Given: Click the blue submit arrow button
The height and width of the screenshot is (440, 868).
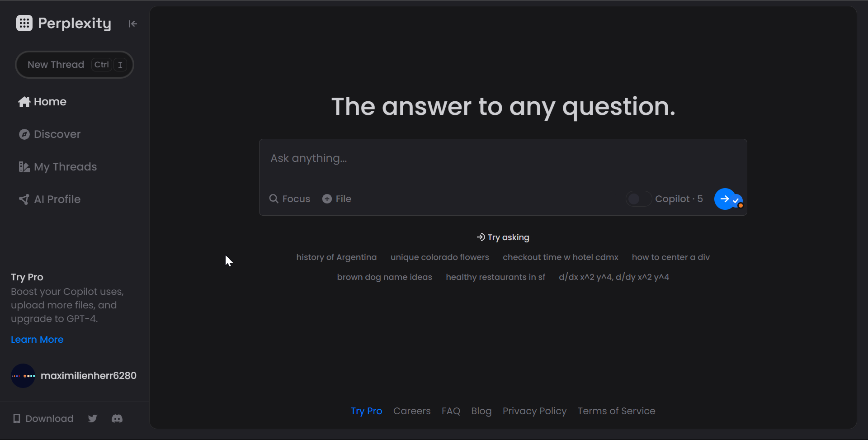Looking at the screenshot, I should [725, 199].
